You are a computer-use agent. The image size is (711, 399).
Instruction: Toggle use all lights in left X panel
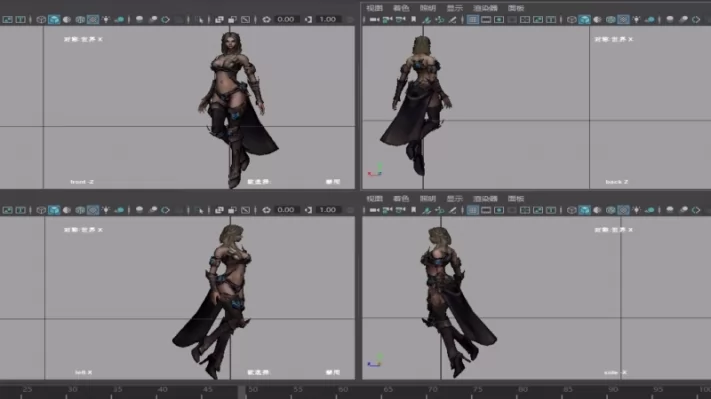[x=106, y=210]
